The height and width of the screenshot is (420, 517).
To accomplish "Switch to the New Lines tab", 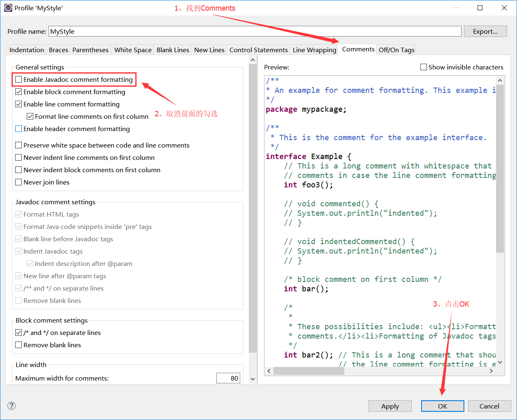I will pyautogui.click(x=209, y=50).
